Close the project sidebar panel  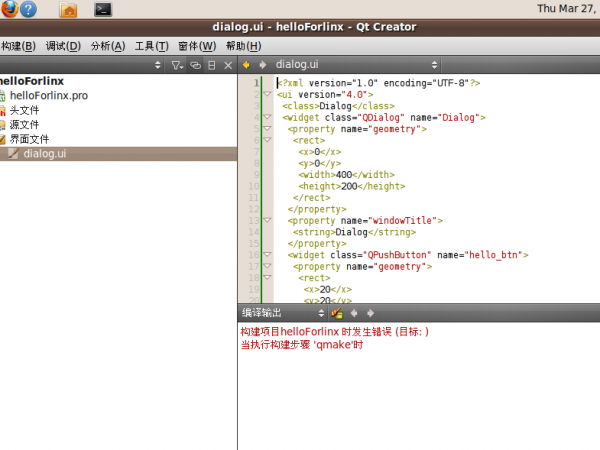pos(227,64)
